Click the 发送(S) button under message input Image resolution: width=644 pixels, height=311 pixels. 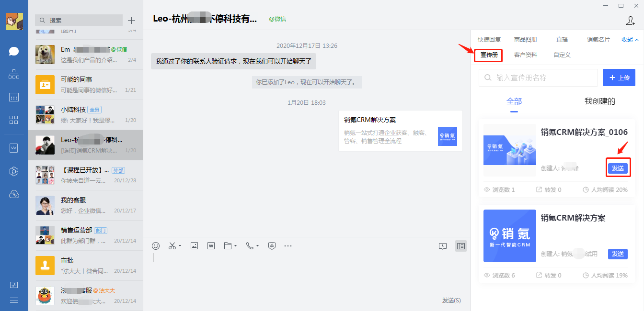tap(451, 300)
